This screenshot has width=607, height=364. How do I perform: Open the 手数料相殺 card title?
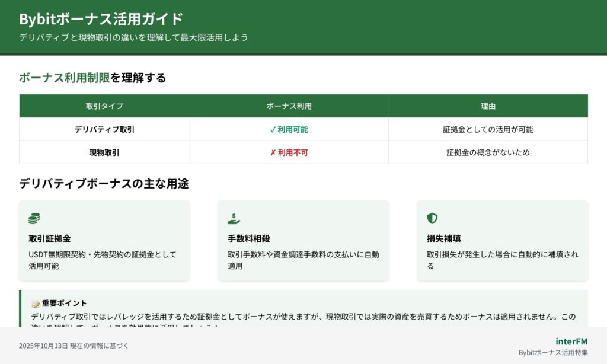pyautogui.click(x=249, y=238)
